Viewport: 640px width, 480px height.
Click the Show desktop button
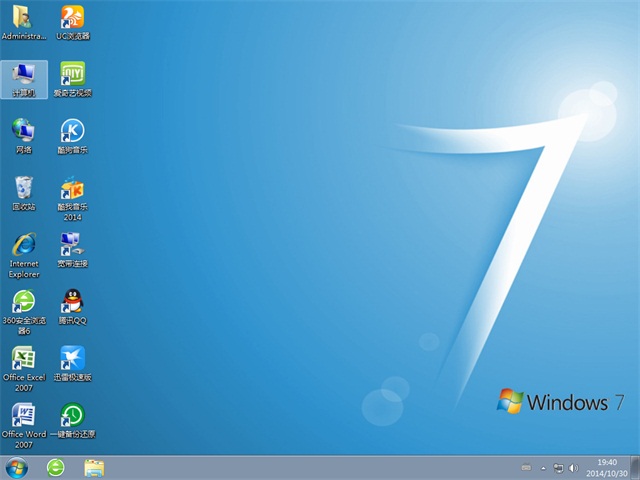tap(635, 468)
